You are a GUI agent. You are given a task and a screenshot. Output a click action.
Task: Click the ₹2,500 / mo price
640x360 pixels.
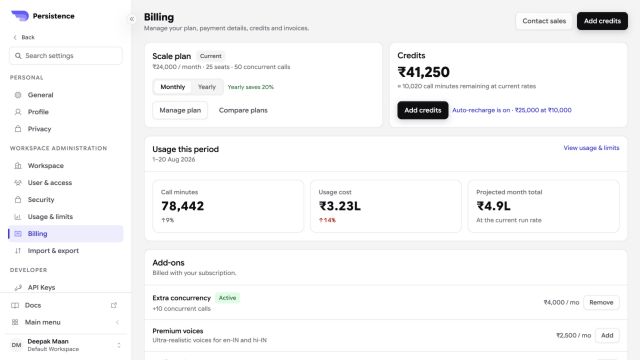point(573,335)
